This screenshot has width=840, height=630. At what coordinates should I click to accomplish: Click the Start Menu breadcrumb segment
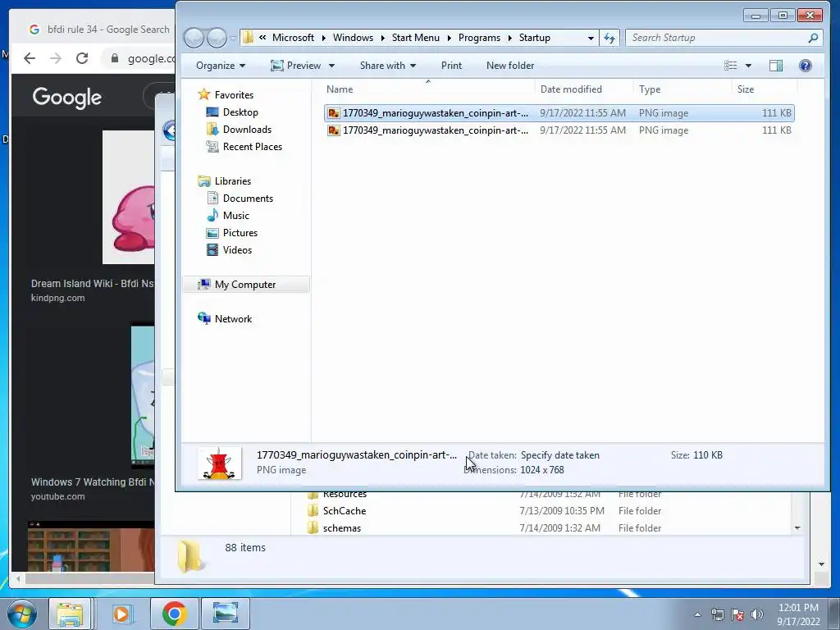pyautogui.click(x=416, y=38)
